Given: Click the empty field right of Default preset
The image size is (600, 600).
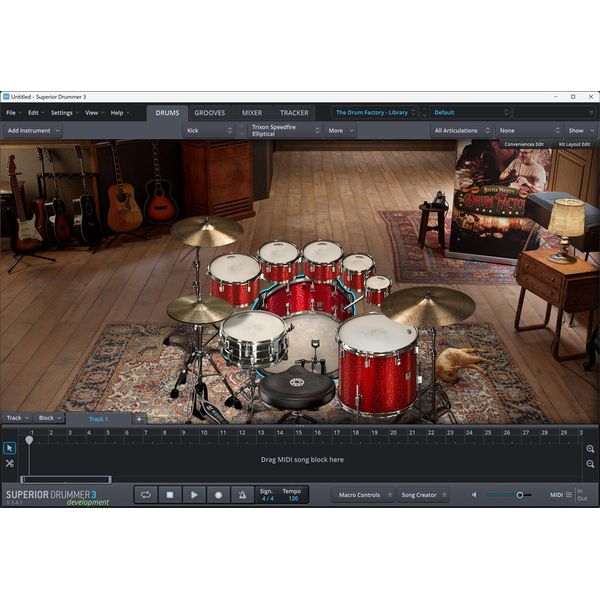Looking at the screenshot, I should coord(554,112).
